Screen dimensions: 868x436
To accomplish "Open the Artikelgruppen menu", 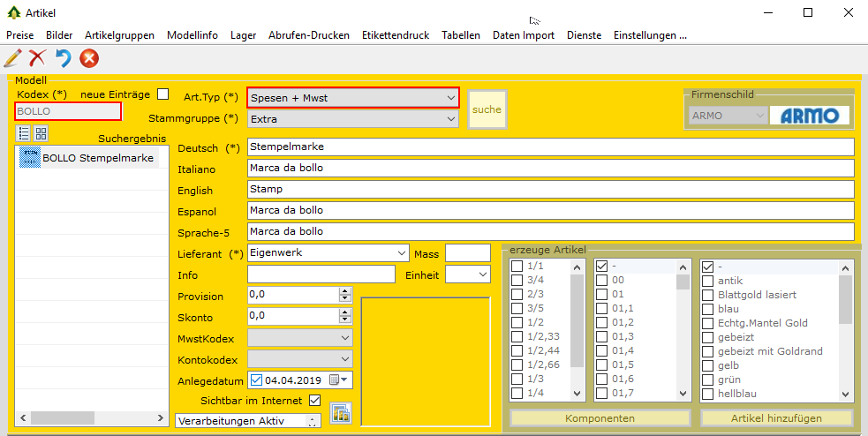I will click(x=120, y=35).
